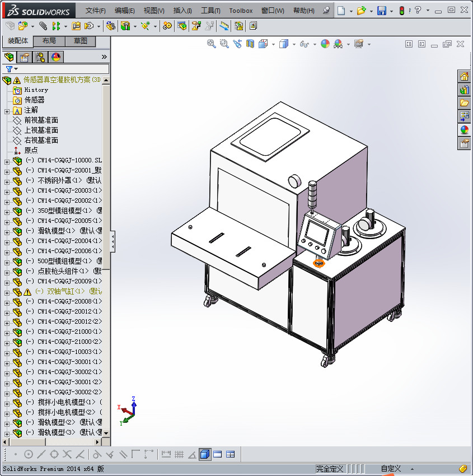Select 350型模组模型<1> in the tree
This screenshot has height=476, width=473.
coord(64,211)
